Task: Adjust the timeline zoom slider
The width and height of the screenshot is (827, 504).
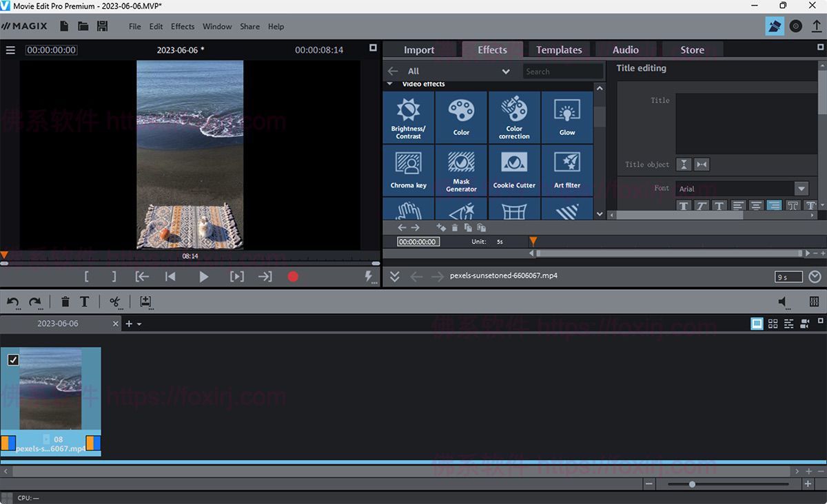Action: coord(692,484)
